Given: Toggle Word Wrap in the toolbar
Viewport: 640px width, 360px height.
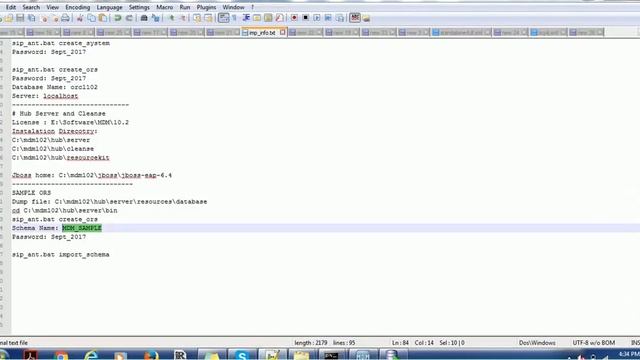Looking at the screenshot, I should [x=224, y=18].
